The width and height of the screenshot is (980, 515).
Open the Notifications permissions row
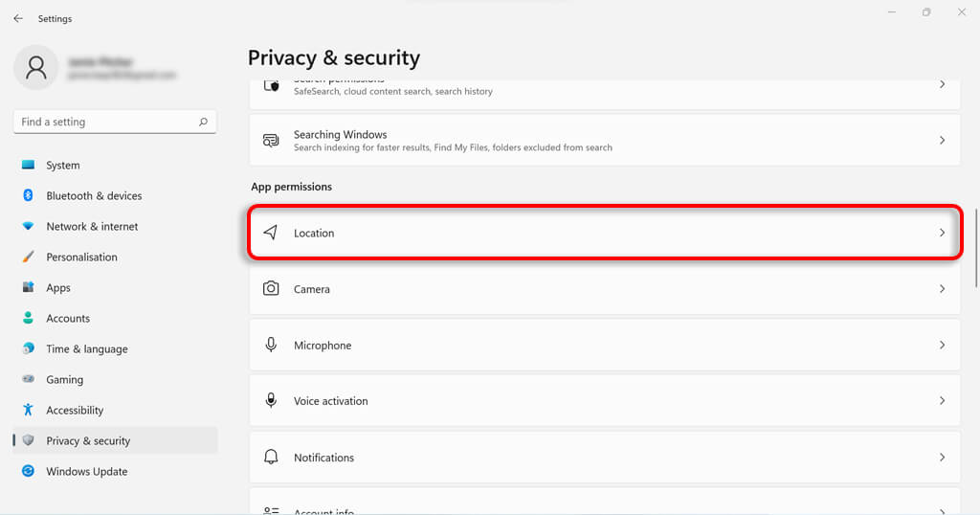click(604, 457)
